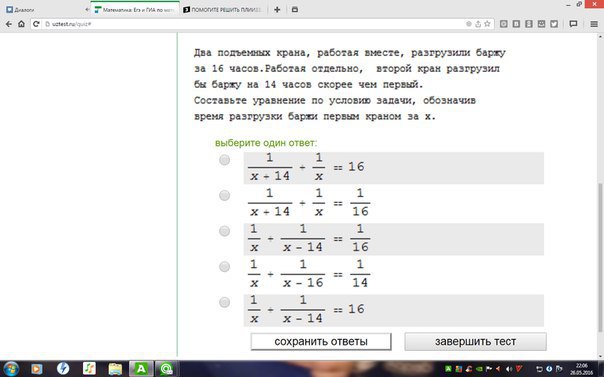604x377 pixels.
Task: Select answer 1/(x+14) + 1/x = 16
Action: tap(225, 160)
